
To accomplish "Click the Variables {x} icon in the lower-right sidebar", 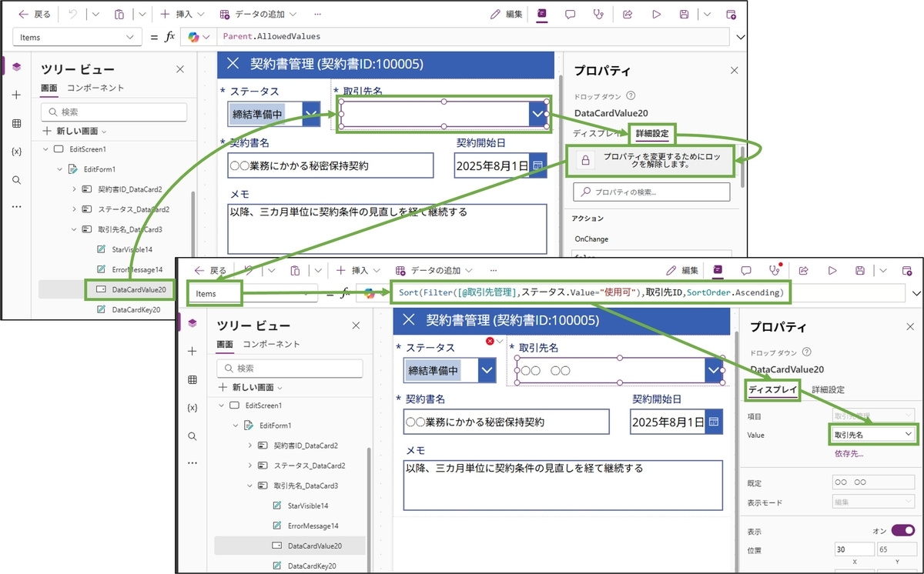I will 192,408.
